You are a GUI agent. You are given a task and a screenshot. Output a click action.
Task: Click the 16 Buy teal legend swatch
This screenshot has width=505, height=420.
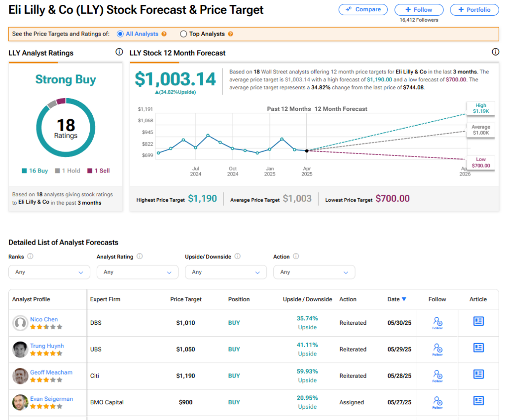[24, 171]
